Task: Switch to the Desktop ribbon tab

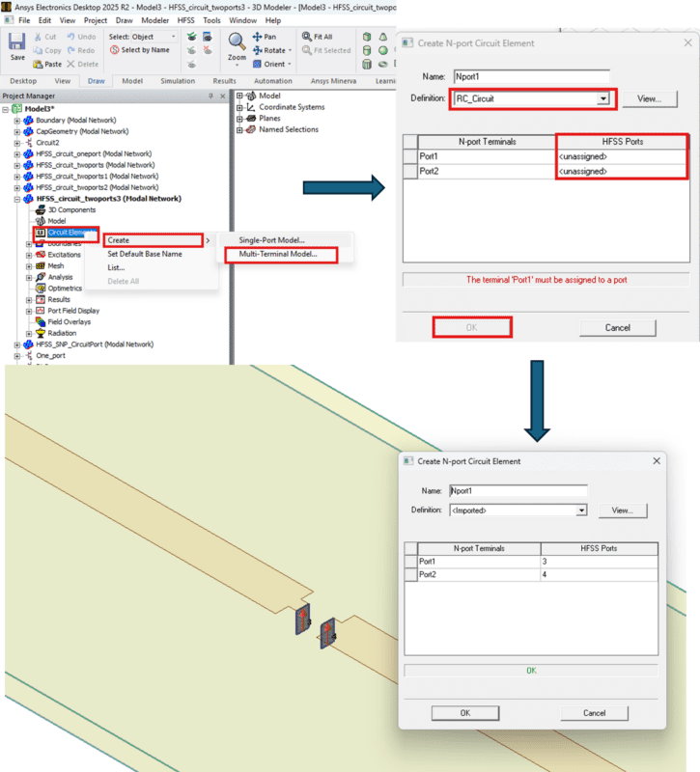Action: (23, 81)
